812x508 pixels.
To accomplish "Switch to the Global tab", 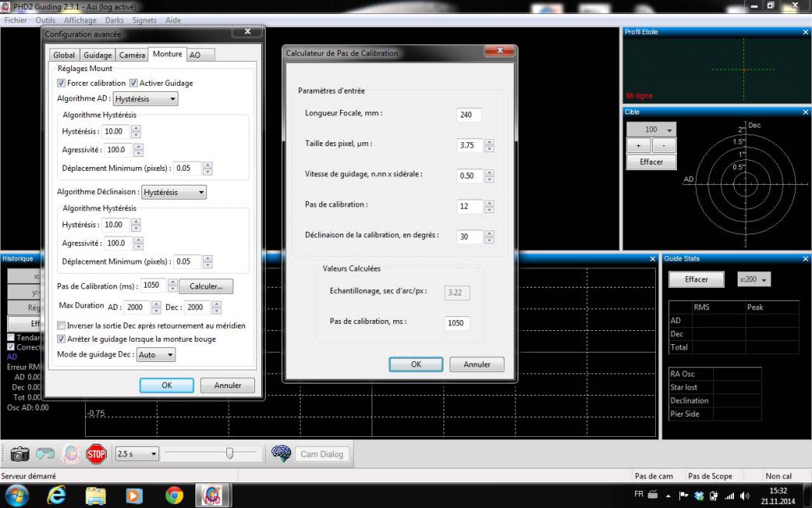I will tap(64, 55).
